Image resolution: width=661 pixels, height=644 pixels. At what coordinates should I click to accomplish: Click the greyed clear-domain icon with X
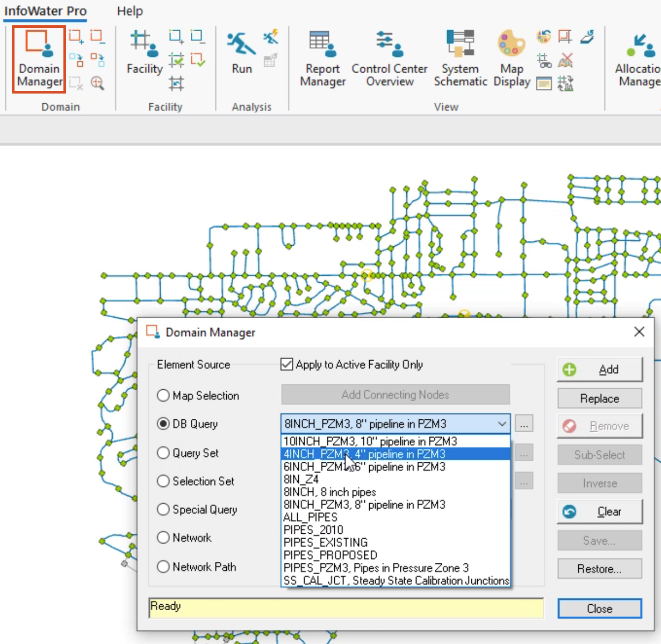(x=76, y=83)
